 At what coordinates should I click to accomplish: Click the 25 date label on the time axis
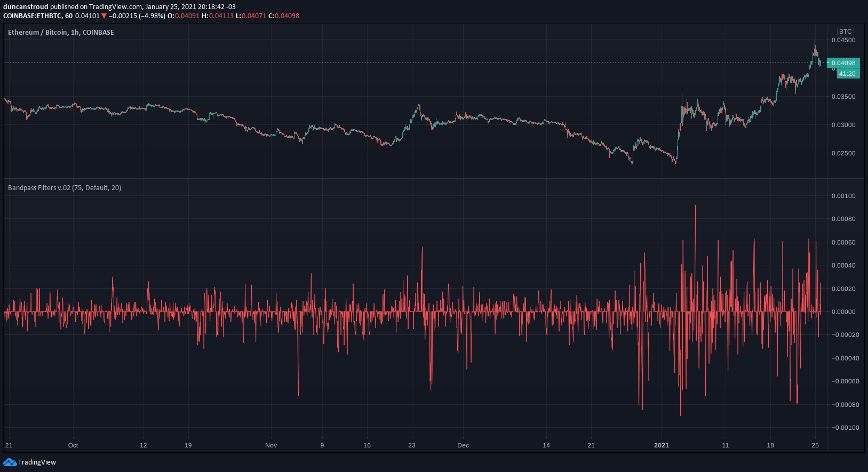point(815,445)
